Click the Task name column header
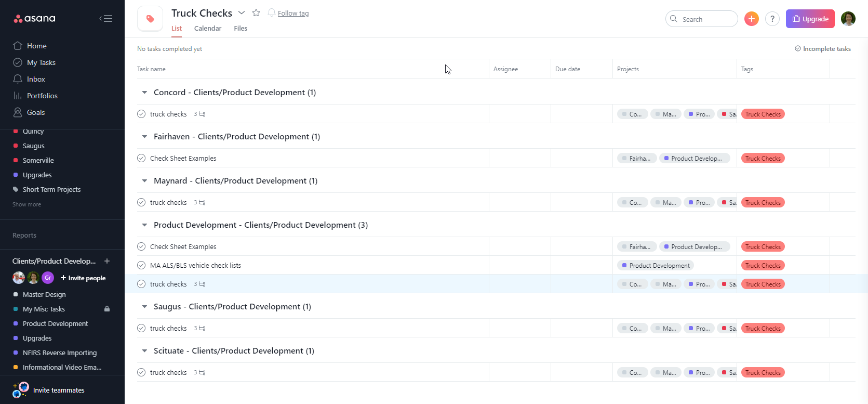Viewport: 868px width, 404px height. coord(151,69)
